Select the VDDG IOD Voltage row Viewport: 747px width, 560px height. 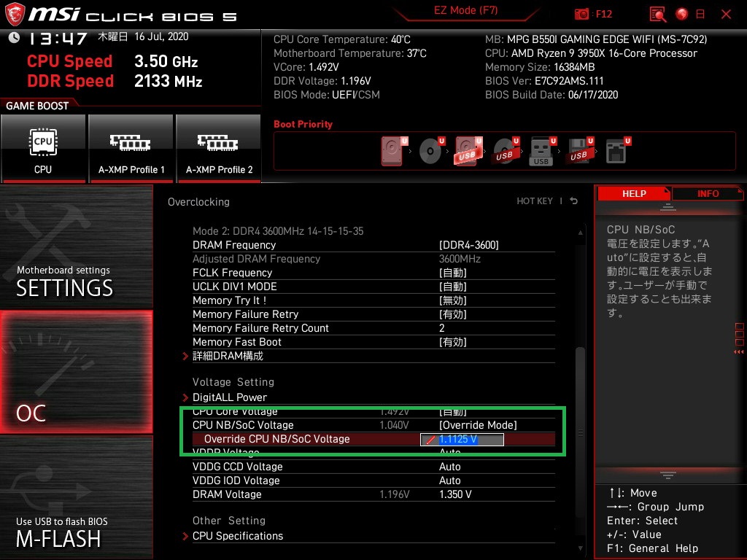tap(373, 480)
